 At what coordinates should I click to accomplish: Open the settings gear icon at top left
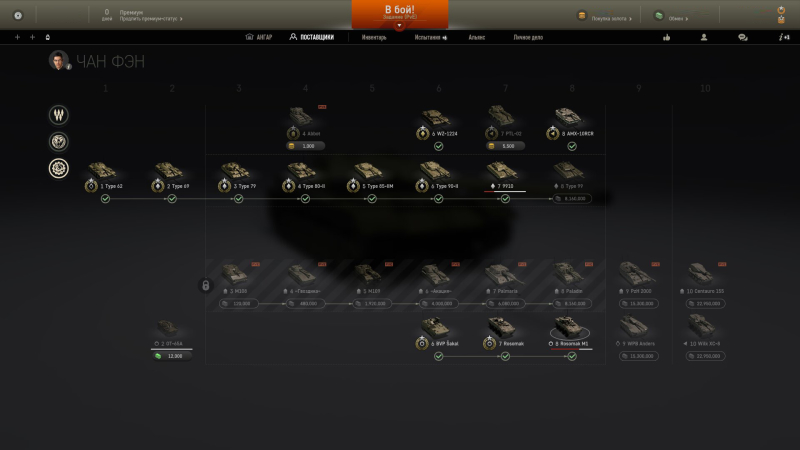coord(18,15)
